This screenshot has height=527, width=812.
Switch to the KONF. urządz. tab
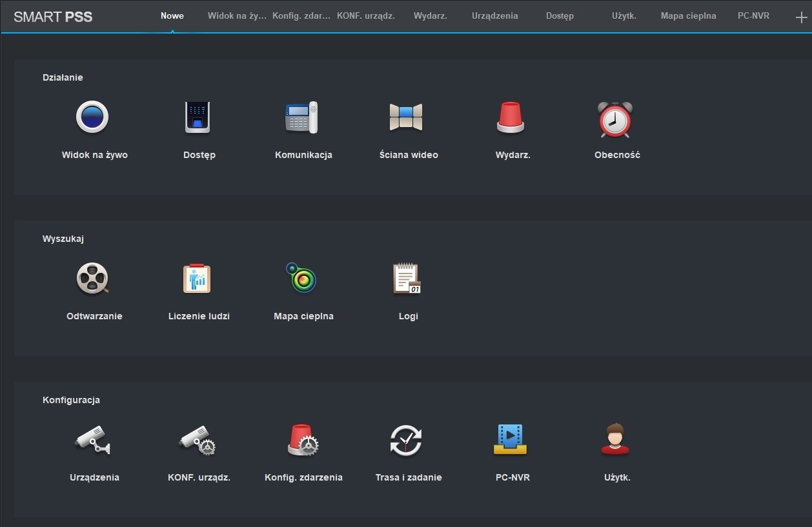[366, 16]
